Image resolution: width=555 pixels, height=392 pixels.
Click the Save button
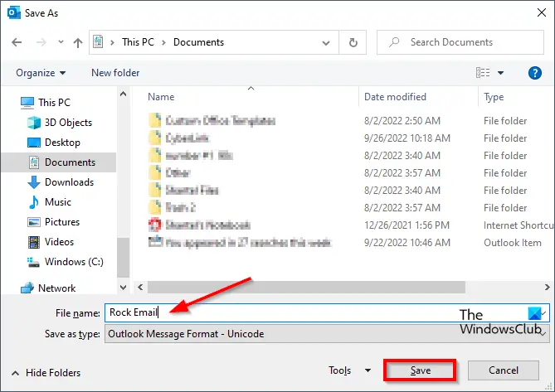click(420, 370)
